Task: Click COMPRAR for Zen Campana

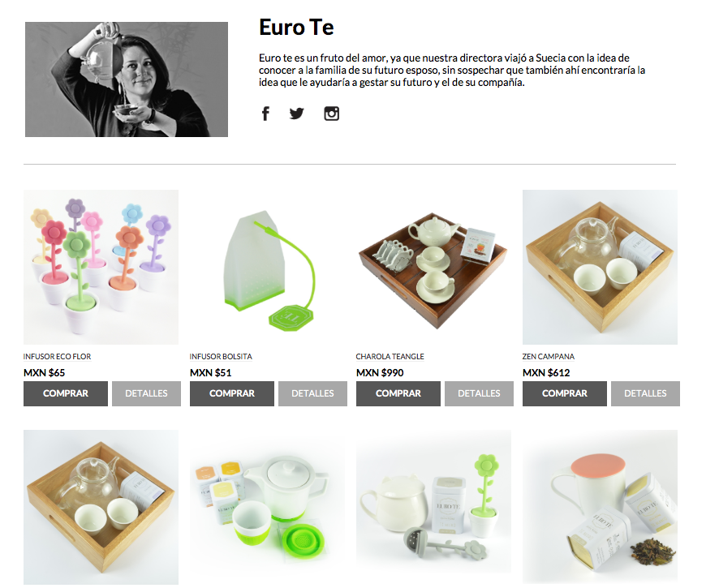Action: point(565,393)
